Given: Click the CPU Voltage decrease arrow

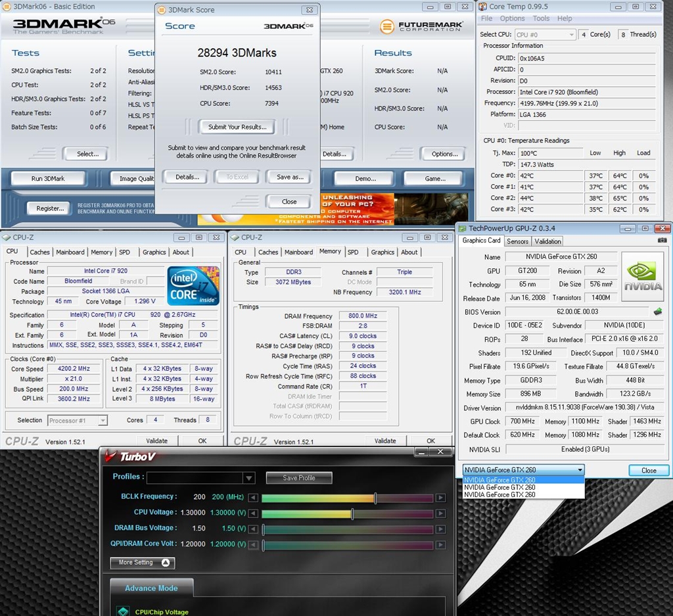Looking at the screenshot, I should tap(253, 513).
